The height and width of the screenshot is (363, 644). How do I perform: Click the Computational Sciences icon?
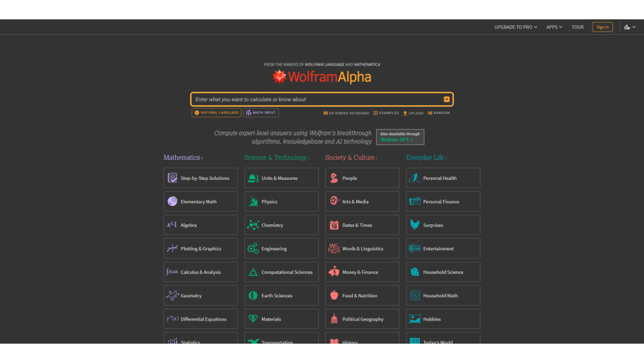click(253, 271)
